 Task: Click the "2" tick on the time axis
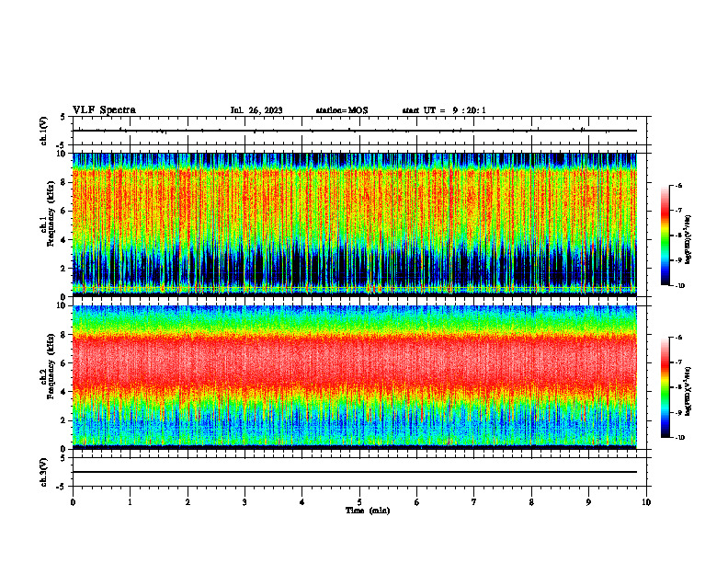[188, 502]
